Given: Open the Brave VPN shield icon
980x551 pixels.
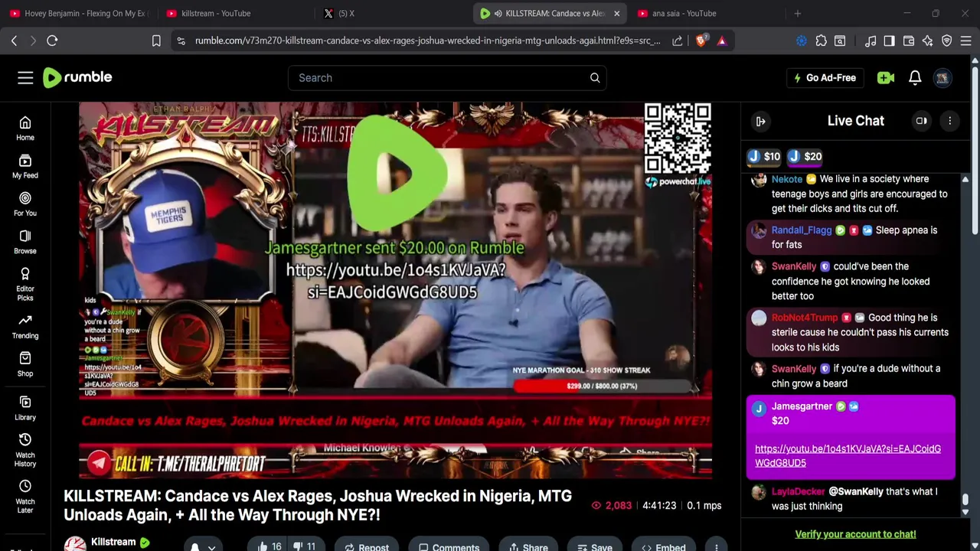Looking at the screenshot, I should click(x=947, y=41).
